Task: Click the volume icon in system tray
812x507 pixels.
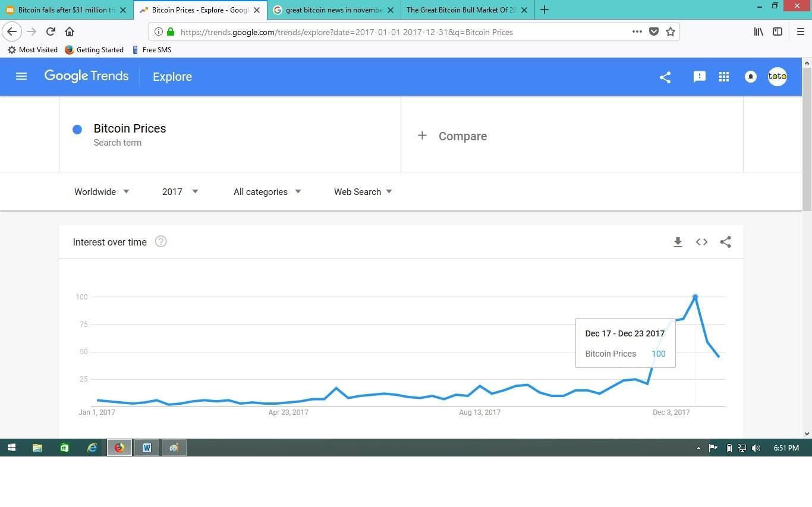Action: tap(756, 448)
